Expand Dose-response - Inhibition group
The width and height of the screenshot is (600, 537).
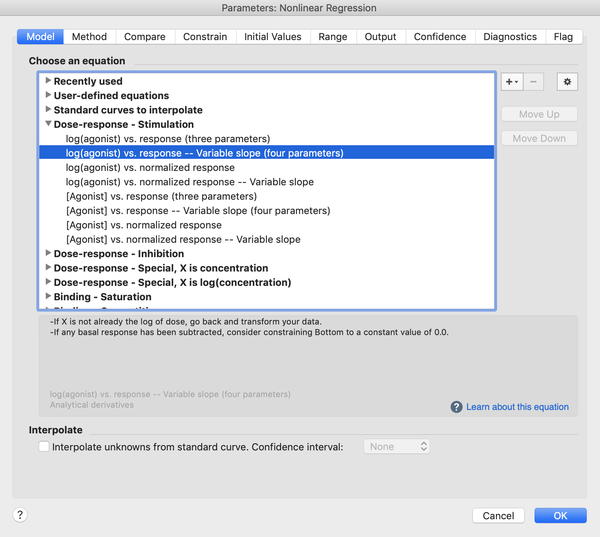pos(48,253)
